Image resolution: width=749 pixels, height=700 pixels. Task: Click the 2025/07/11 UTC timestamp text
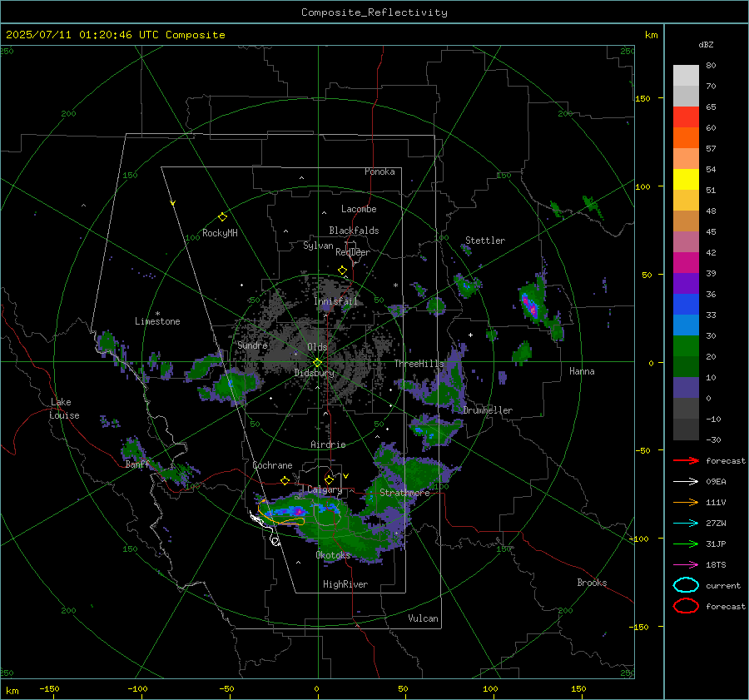pos(115,35)
